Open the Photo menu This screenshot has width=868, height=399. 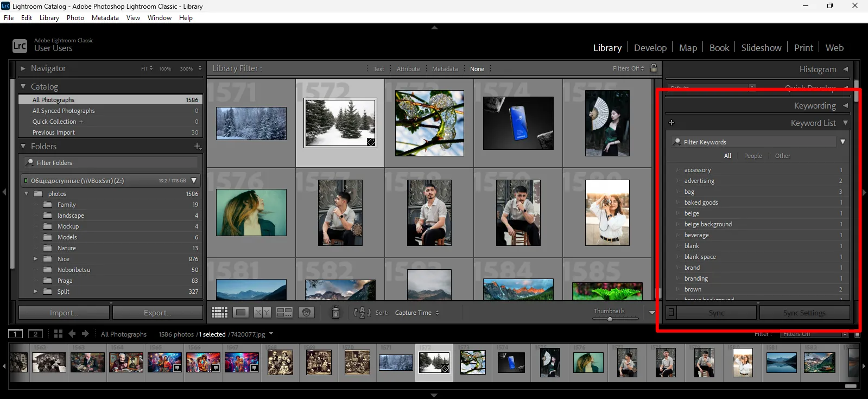coord(75,18)
